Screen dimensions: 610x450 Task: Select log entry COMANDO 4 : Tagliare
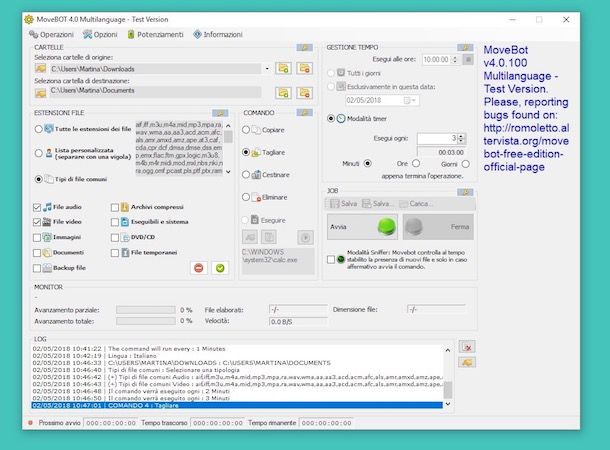point(237,405)
